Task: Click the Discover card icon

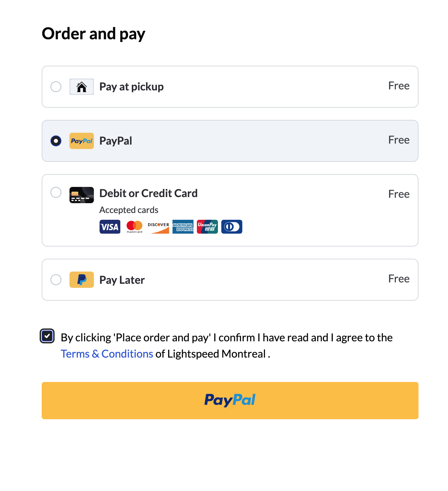Action: pyautogui.click(x=158, y=227)
